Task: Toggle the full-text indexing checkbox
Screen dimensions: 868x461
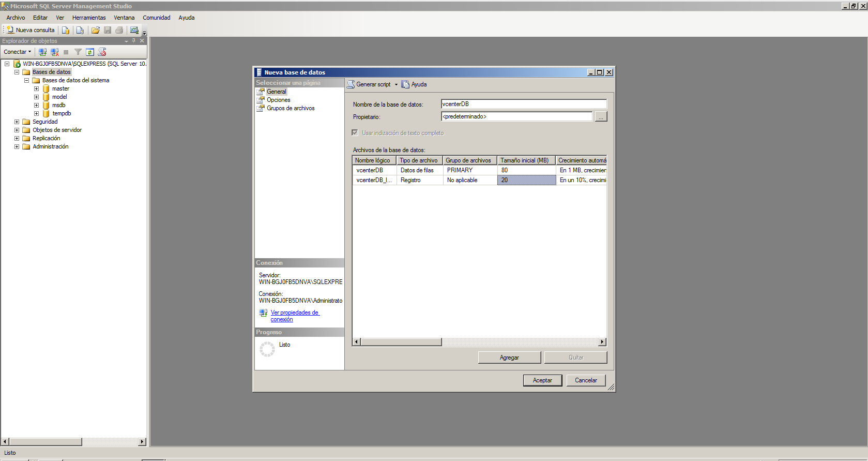Action: click(355, 133)
